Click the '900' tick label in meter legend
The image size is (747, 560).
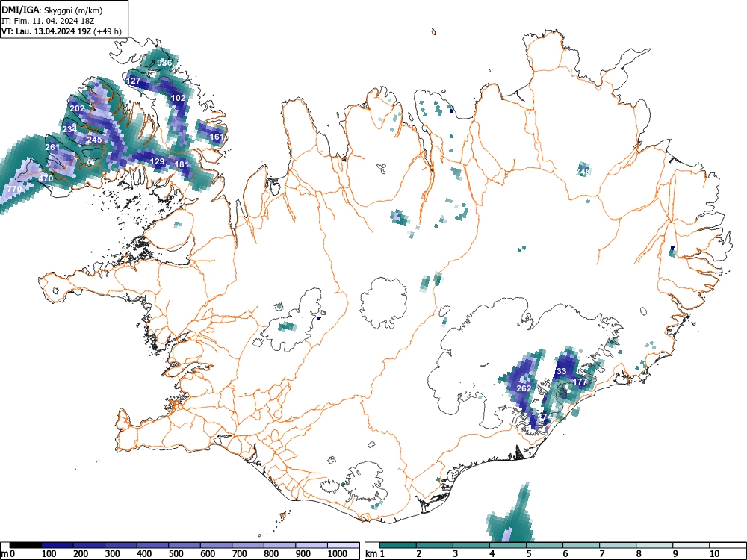[x=303, y=554]
